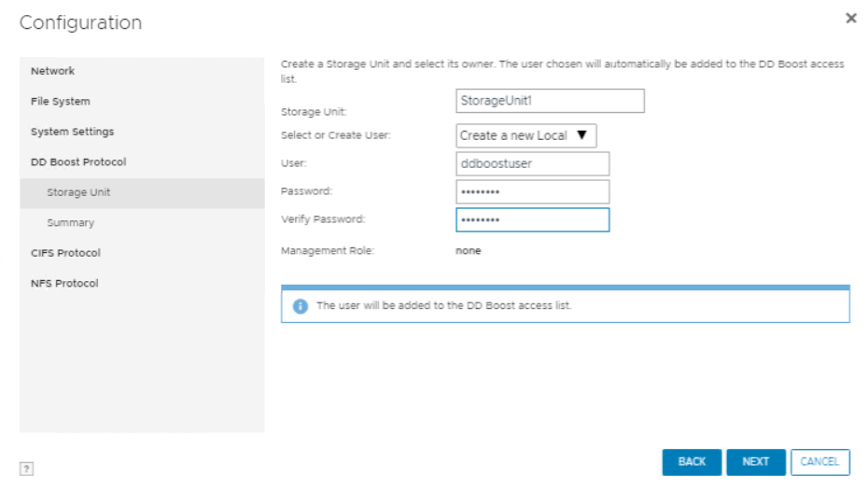Focus the Verify Password field
Screen dimensions: 868x491
[x=532, y=220]
